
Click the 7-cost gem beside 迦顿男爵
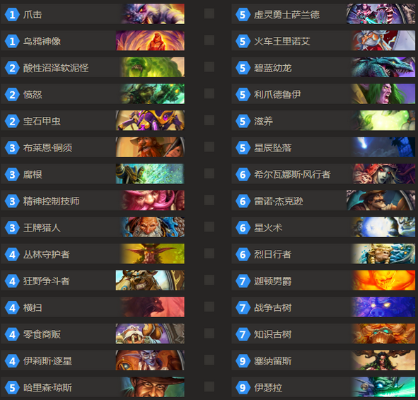[x=243, y=281]
